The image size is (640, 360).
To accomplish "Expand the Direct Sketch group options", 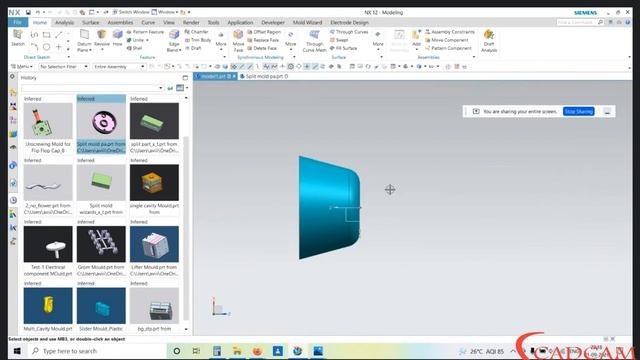I will click(x=69, y=57).
